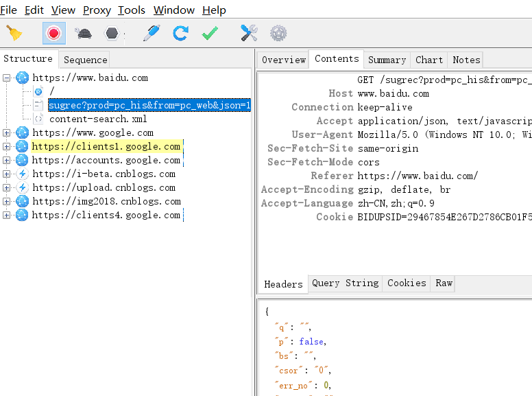
Task: Click the blue pen compose icon
Action: pos(152,33)
